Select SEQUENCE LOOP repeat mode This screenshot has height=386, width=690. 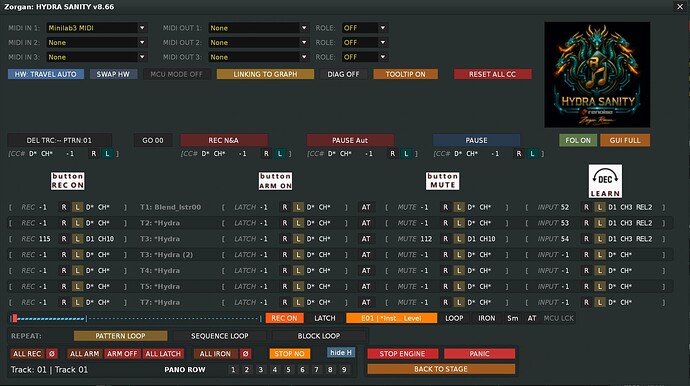[x=220, y=336]
